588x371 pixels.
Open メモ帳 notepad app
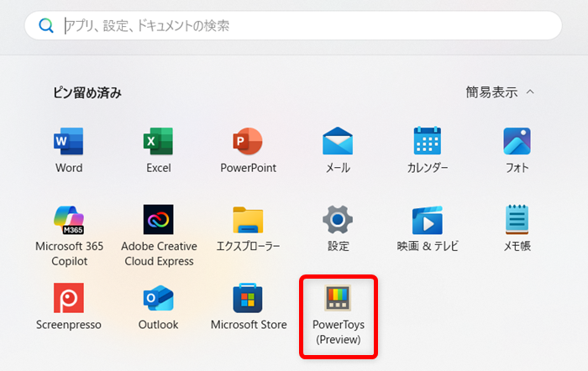[x=517, y=228]
